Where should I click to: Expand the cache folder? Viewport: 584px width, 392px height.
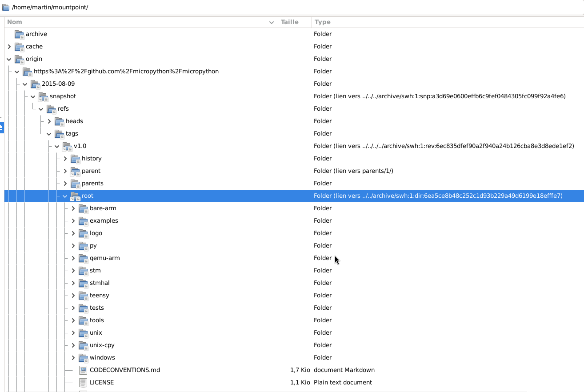(x=9, y=47)
